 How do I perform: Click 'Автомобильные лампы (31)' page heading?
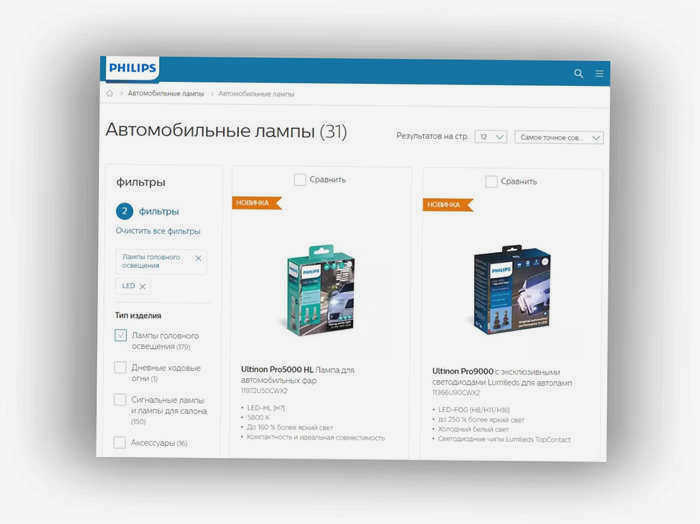(226, 131)
